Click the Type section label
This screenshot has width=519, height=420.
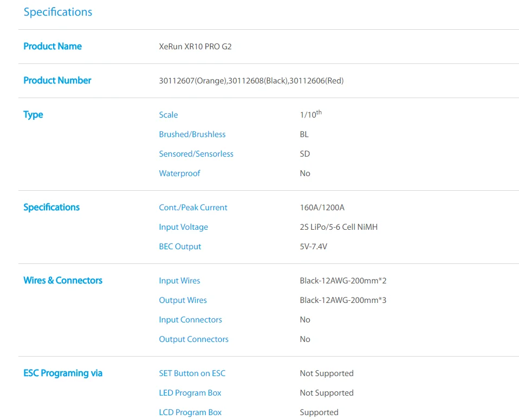pos(33,115)
